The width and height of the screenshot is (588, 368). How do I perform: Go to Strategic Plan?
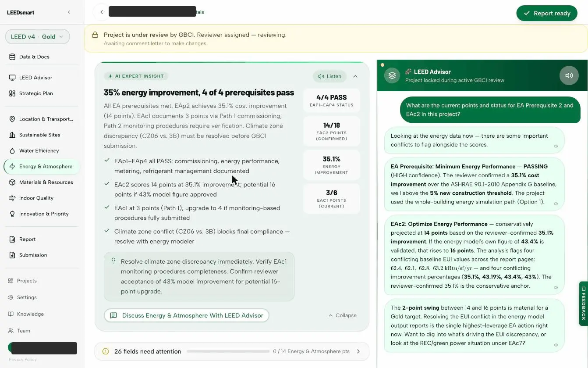[36, 93]
